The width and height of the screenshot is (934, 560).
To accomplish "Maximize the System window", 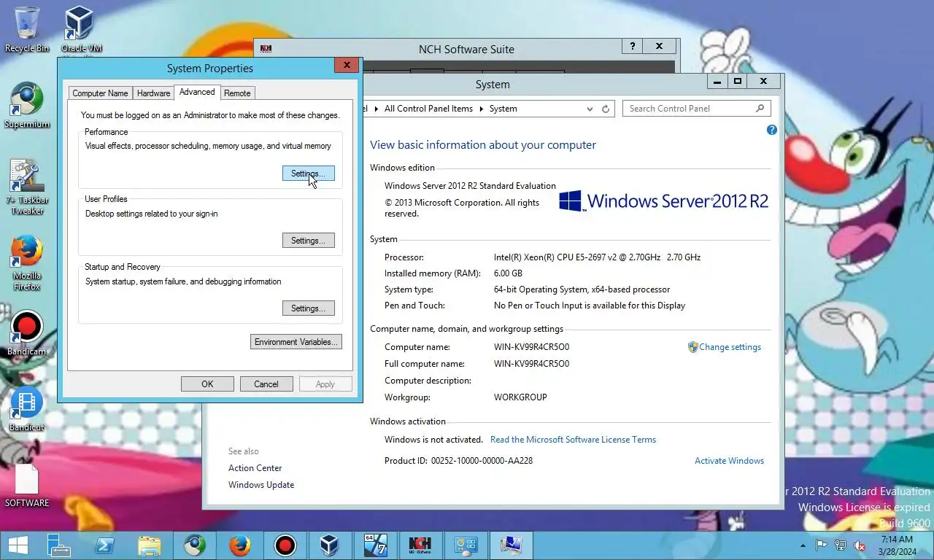I will pos(738,82).
